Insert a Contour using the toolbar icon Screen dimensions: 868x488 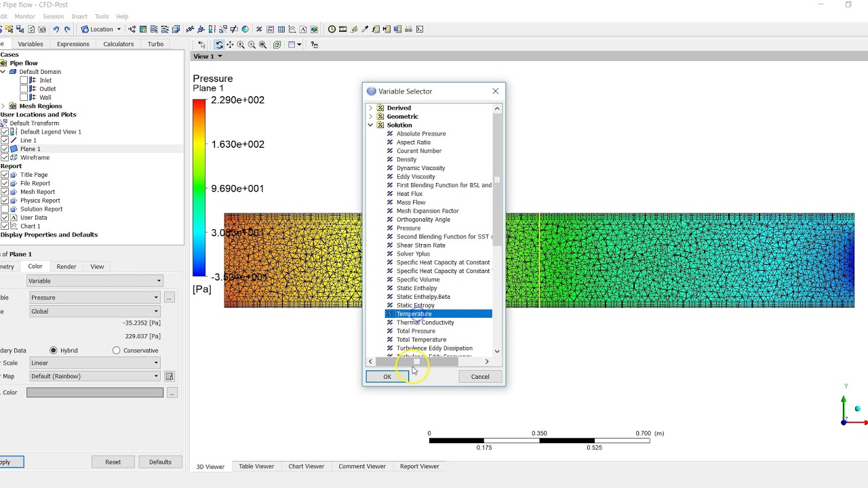[x=143, y=29]
